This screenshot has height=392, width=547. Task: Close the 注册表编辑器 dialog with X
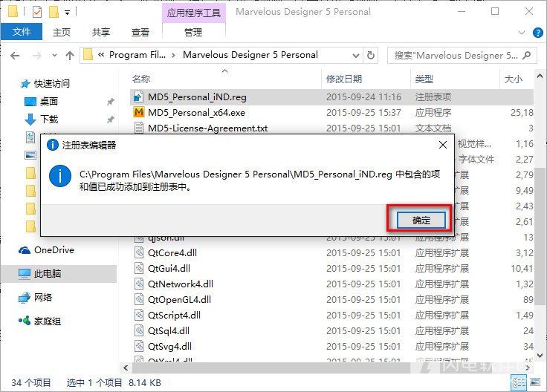(443, 145)
